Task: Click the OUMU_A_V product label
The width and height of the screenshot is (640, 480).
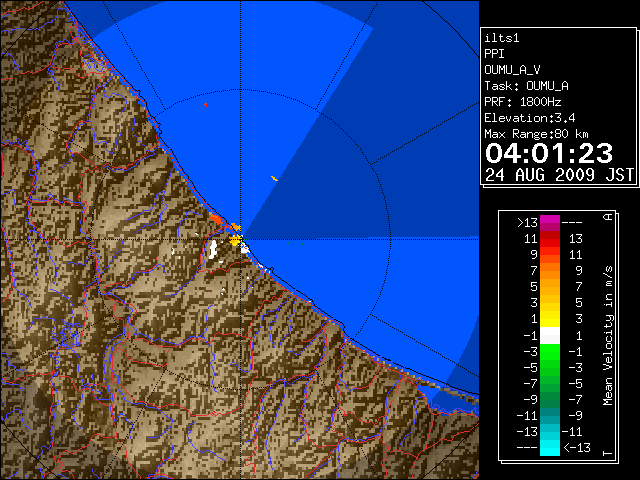Action: pos(512,70)
